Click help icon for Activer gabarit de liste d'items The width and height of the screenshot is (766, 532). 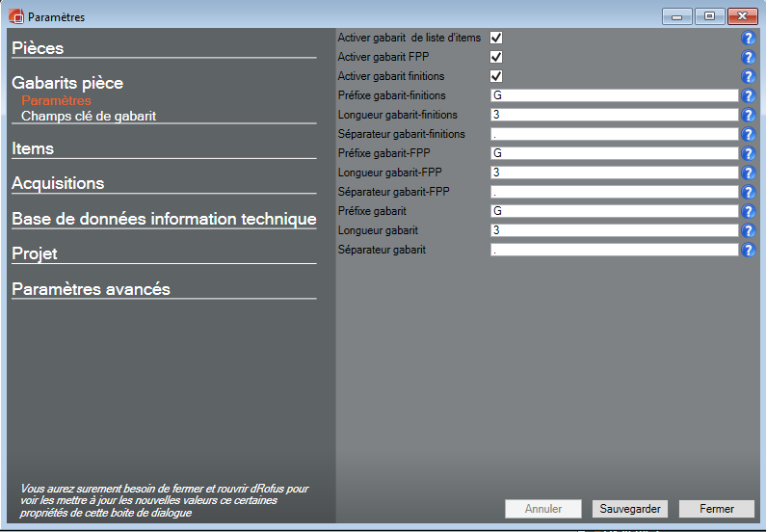748,38
